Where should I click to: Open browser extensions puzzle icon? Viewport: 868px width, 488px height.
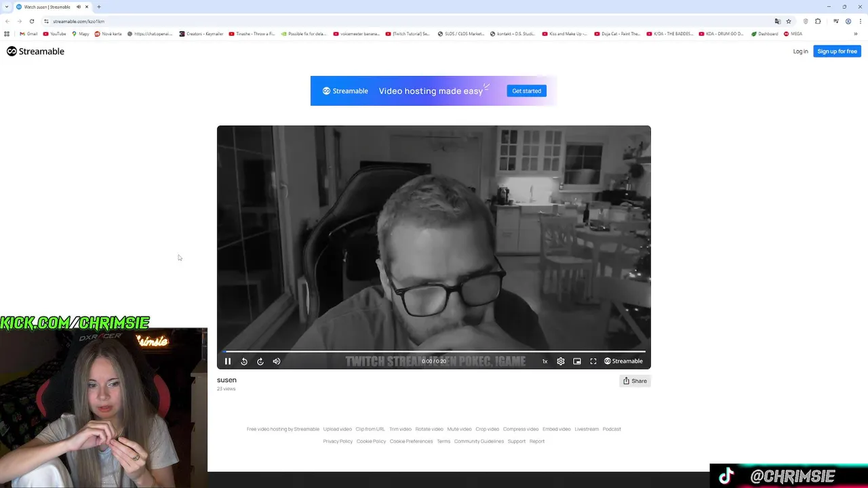818,21
